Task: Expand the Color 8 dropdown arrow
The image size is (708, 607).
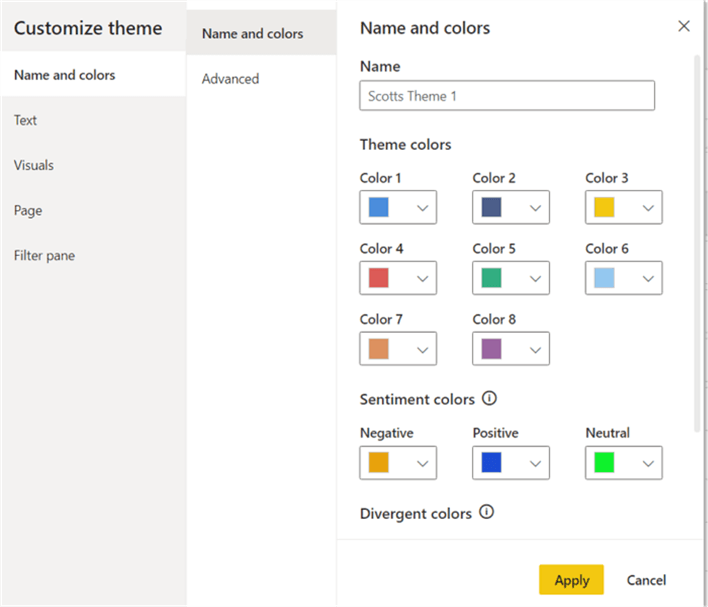Action: [535, 349]
